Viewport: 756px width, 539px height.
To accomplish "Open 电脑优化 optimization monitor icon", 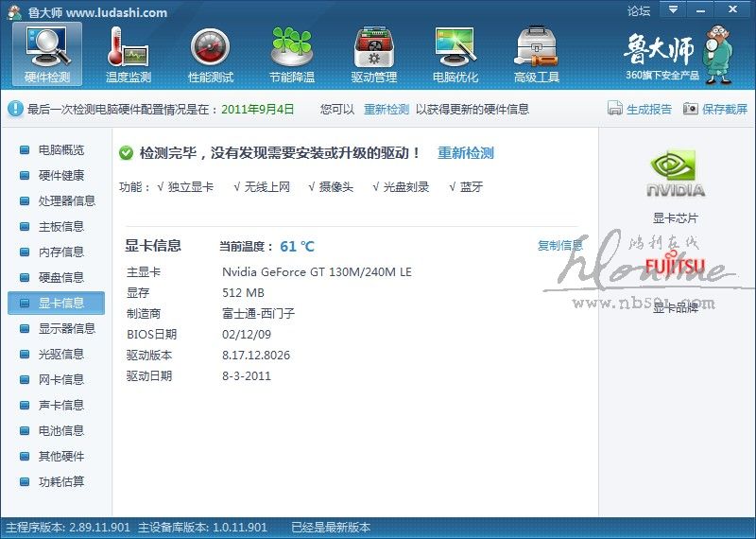I will [455, 54].
